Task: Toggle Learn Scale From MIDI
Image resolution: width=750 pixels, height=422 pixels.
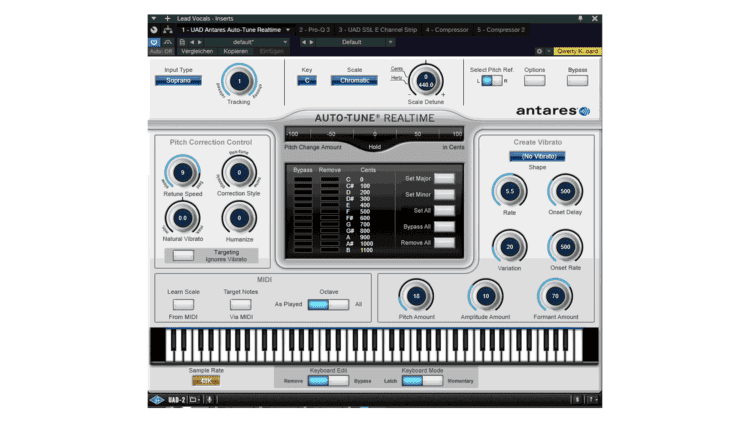Action: 183,304
